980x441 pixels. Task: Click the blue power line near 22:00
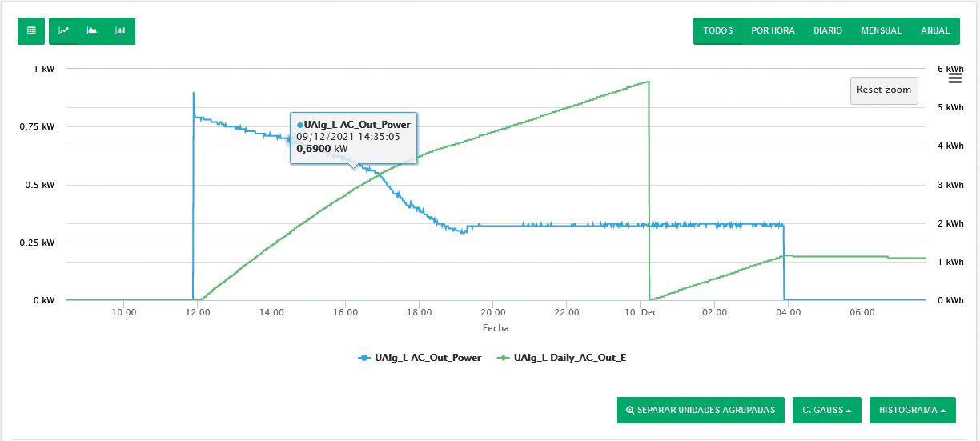[x=567, y=226]
